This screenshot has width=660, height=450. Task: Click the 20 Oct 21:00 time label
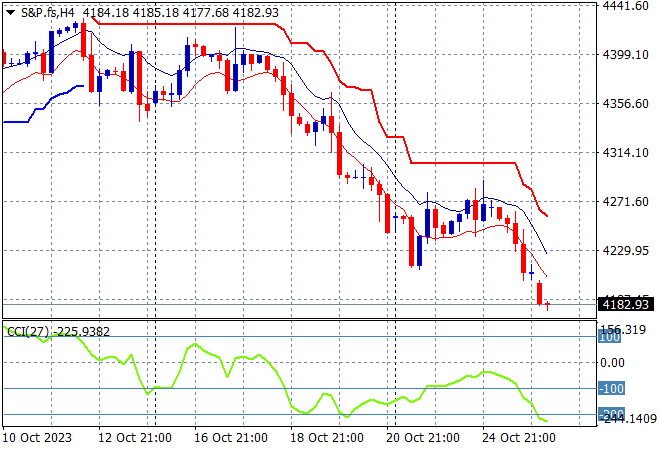coord(423,438)
